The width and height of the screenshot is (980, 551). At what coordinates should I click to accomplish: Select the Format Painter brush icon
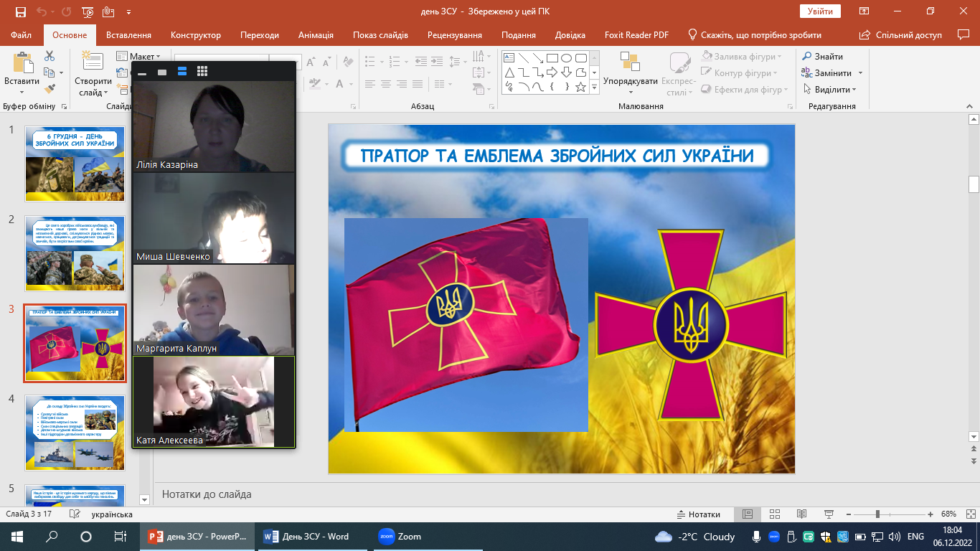50,89
